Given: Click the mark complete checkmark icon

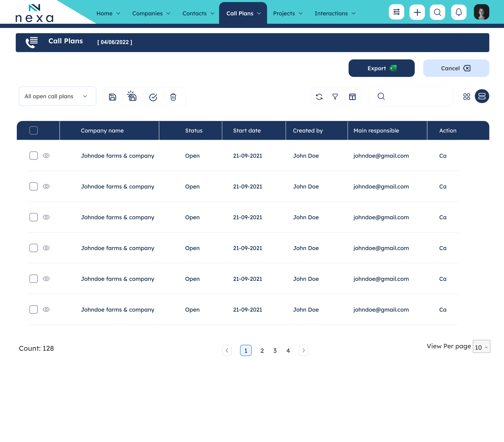Looking at the screenshot, I should click(x=153, y=97).
